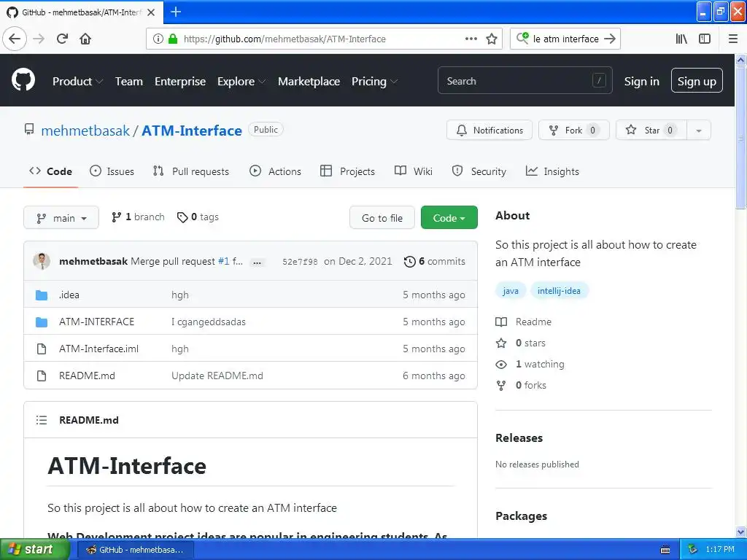Click the keyboard icon in system tray
Viewport: 747px width, 560px height.
tap(665, 550)
